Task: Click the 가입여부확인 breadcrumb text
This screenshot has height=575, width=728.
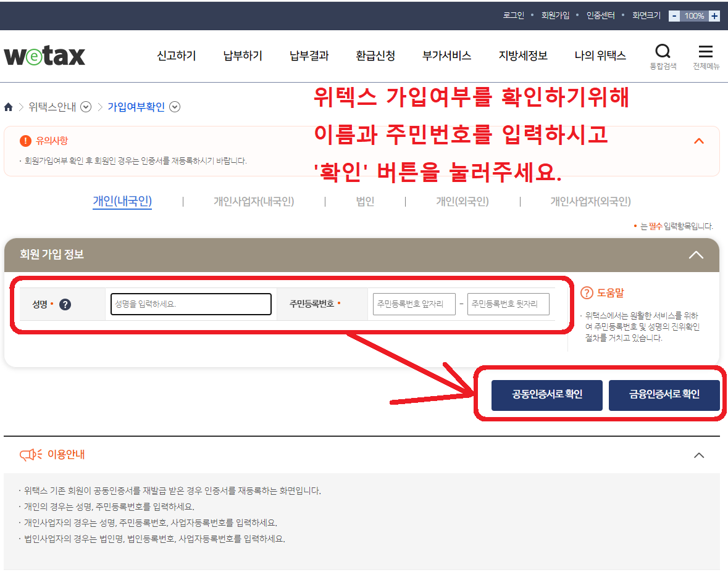Action: 136,107
